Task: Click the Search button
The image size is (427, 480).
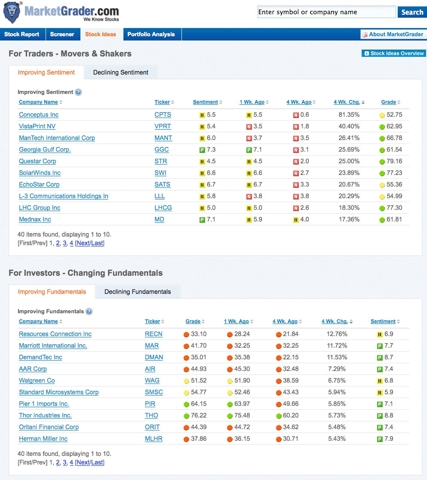Action: [x=412, y=12]
